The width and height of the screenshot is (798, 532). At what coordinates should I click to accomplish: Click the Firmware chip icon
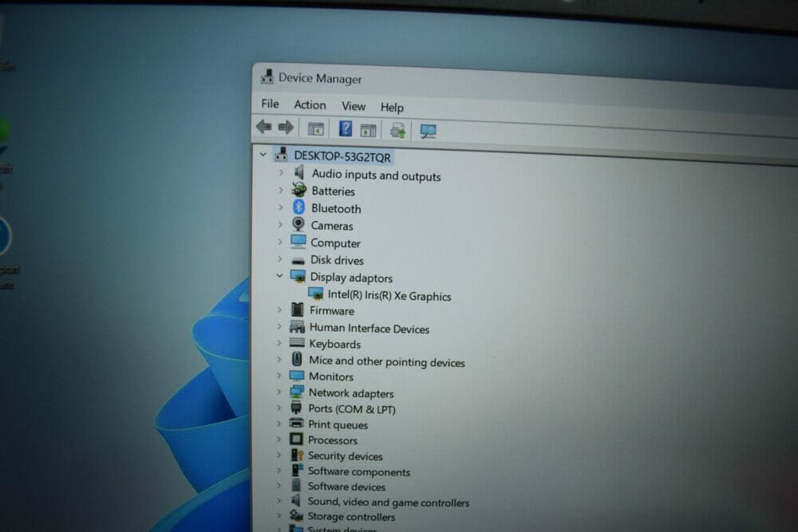click(298, 309)
